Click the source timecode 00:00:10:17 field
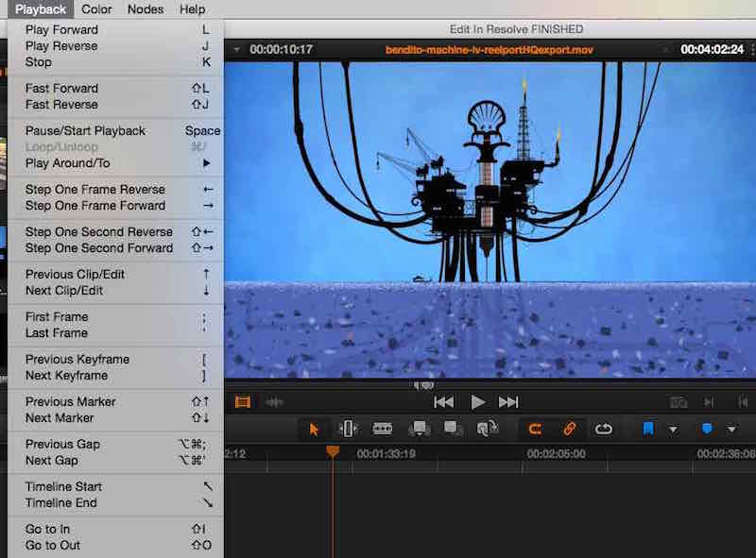The height and width of the screenshot is (558, 756). coord(281,49)
